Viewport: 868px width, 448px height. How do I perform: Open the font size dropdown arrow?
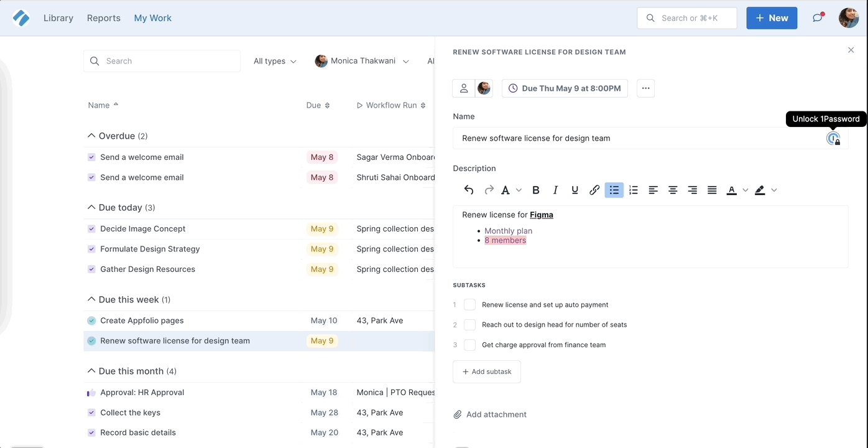click(519, 190)
